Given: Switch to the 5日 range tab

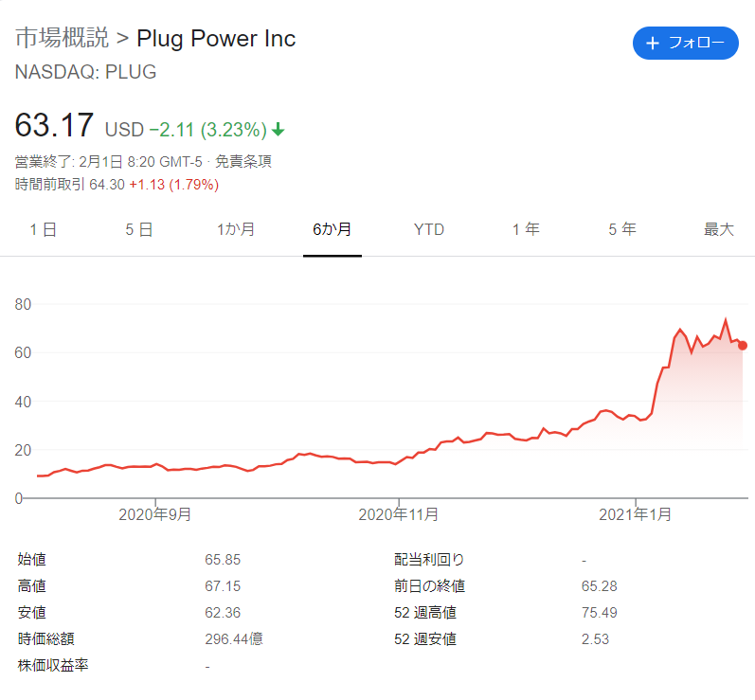Looking at the screenshot, I should coord(139,229).
